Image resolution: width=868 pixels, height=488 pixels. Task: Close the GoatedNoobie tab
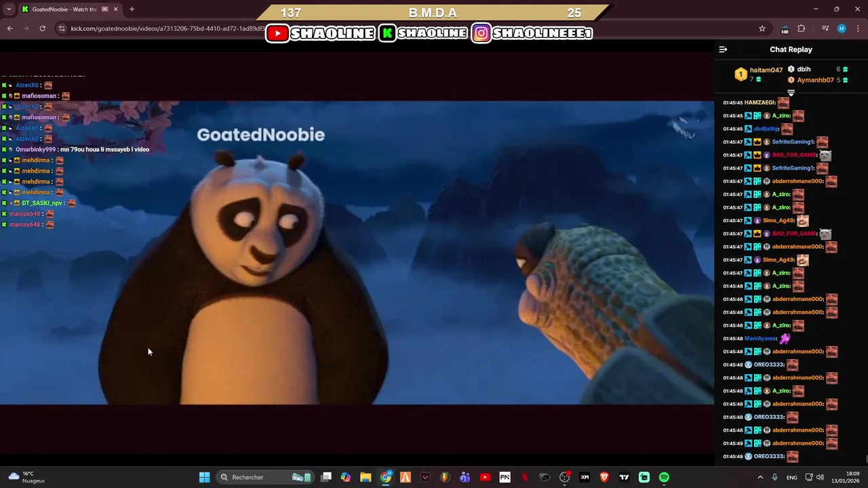(115, 9)
